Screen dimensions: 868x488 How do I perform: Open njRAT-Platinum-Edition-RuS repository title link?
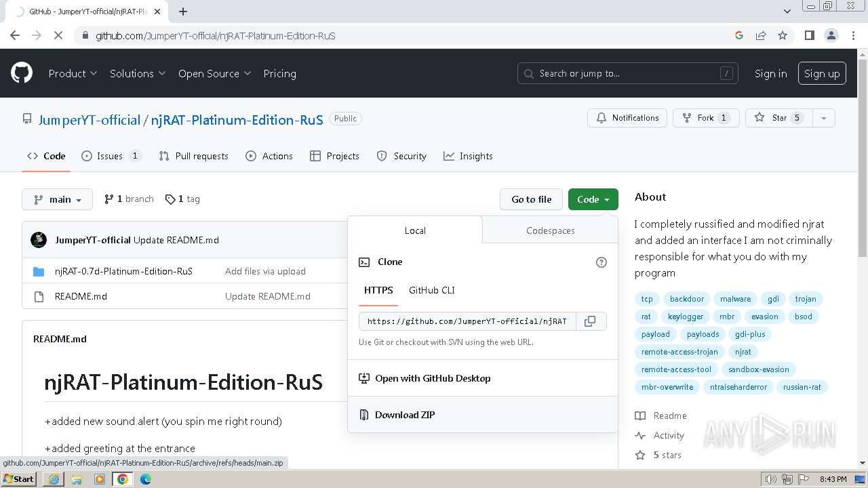pyautogui.click(x=237, y=120)
